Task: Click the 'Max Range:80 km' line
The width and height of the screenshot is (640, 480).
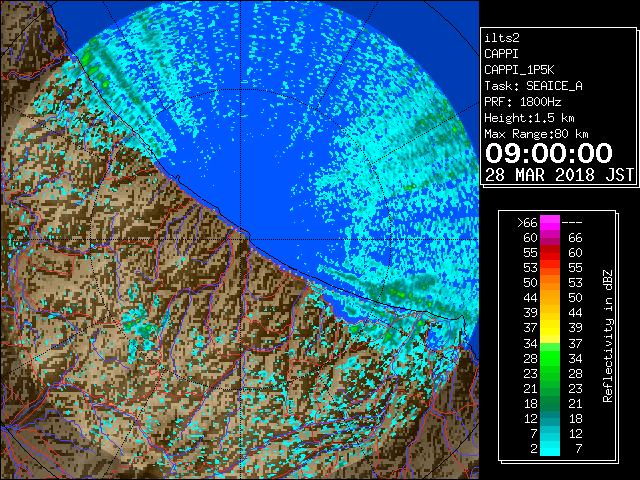Action: click(536, 134)
